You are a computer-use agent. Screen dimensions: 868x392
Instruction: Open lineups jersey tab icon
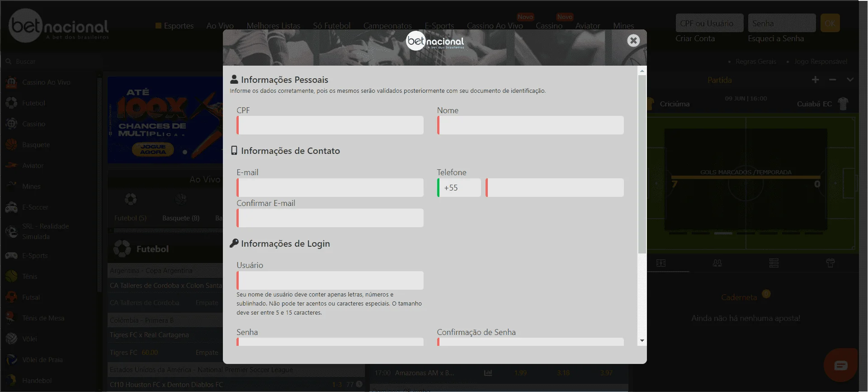830,263
